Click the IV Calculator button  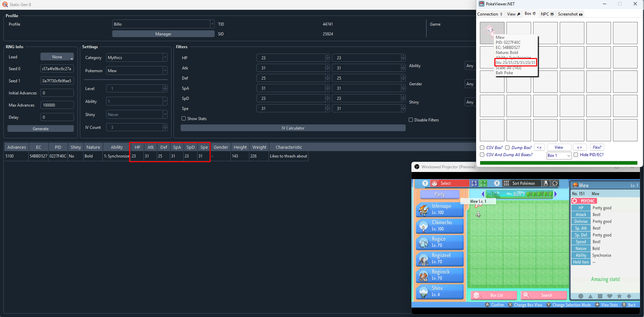pos(293,128)
